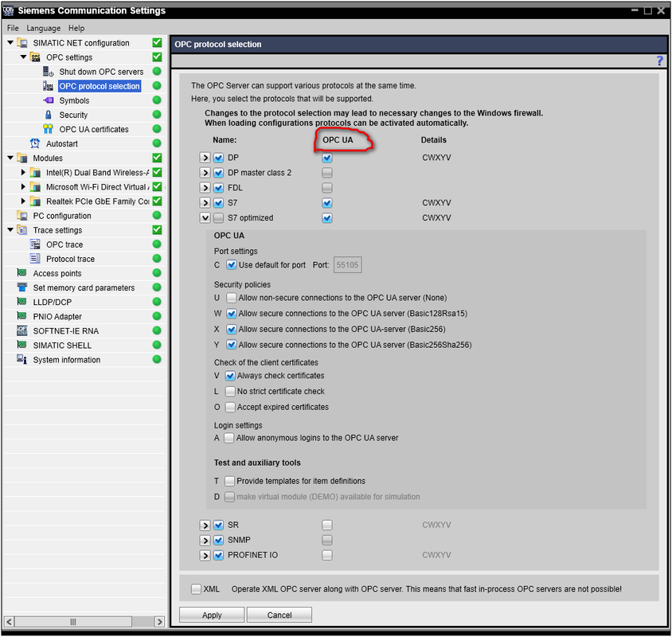Uncheck Basic128Rsa15 secure connections
672x637 pixels.
(232, 314)
